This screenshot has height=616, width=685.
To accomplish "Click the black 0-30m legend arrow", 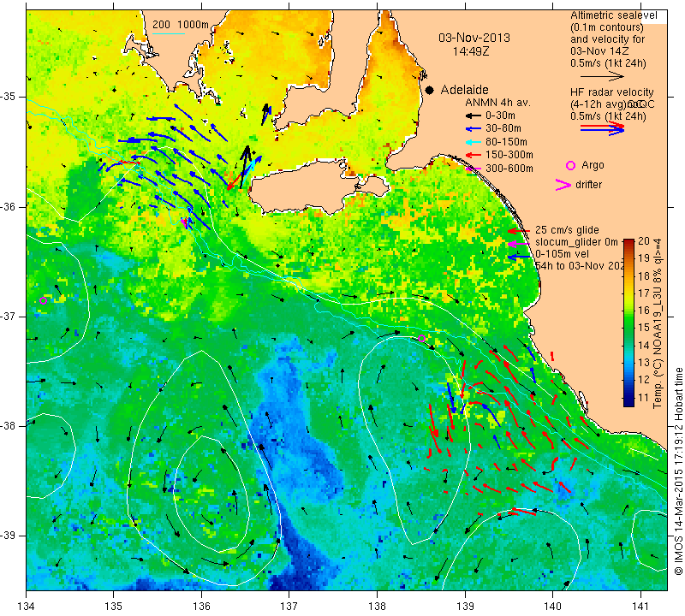I will click(x=473, y=116).
